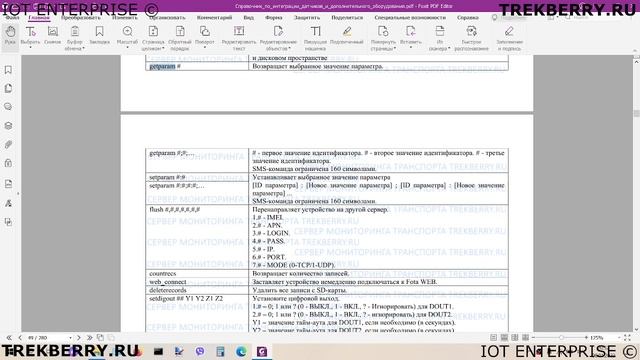The image size is (640, 360).
Task: Enable facing pages view mode
Action: click(x=515, y=338)
